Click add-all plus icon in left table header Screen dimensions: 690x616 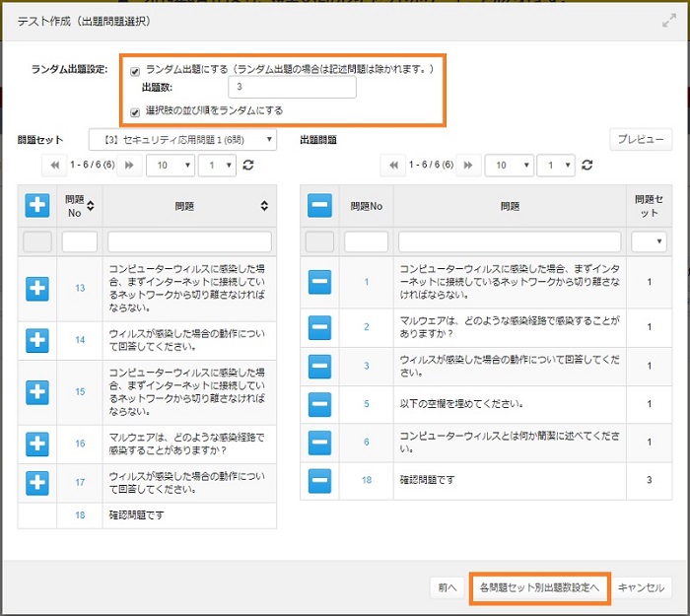[36, 205]
